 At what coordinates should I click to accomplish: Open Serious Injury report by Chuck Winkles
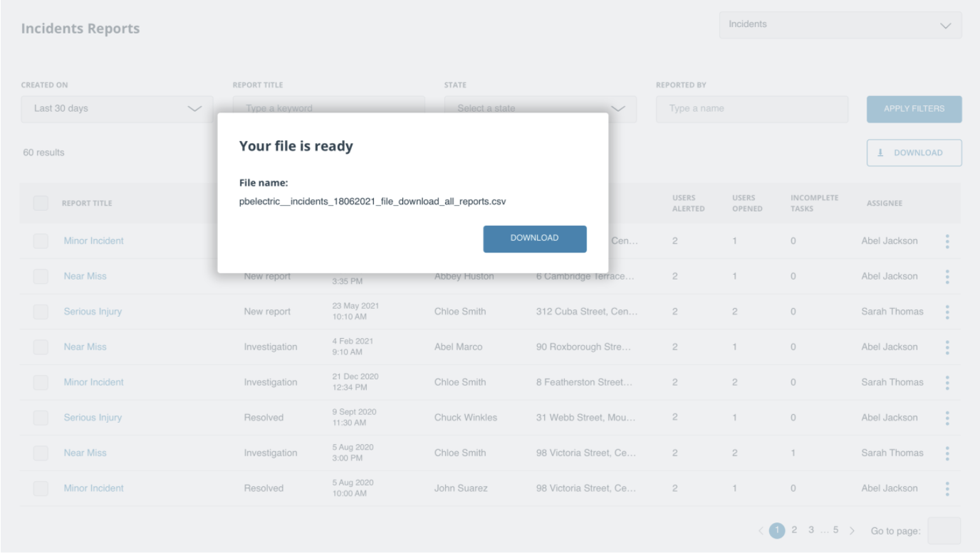(93, 418)
